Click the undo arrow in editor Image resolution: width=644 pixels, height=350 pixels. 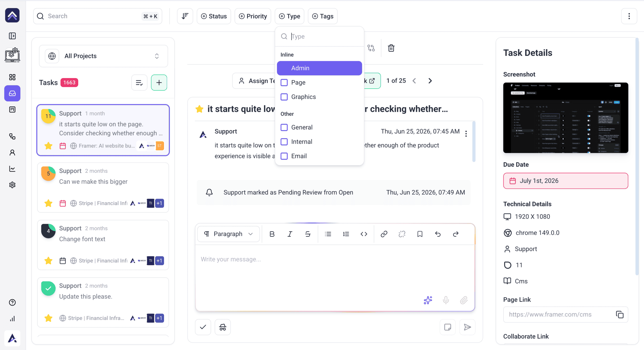(438, 234)
